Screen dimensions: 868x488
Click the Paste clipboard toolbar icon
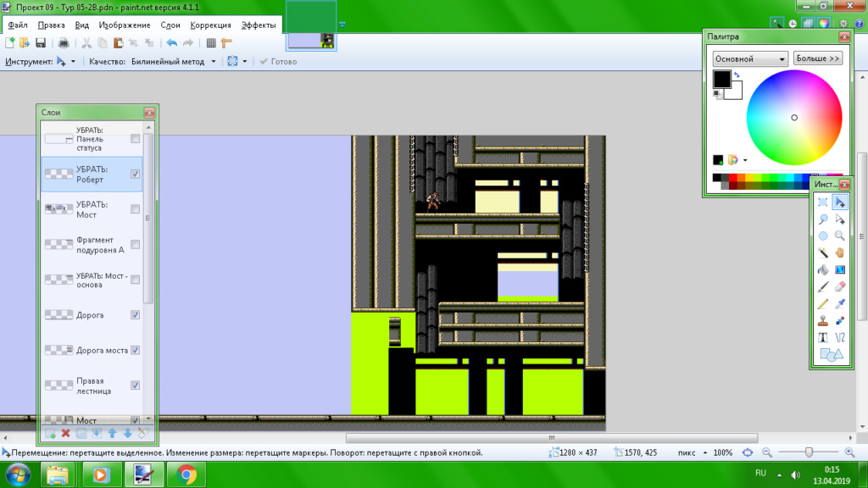[118, 42]
